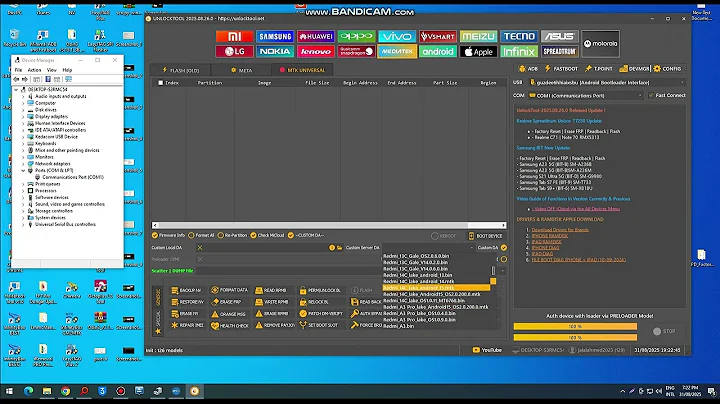Select the Android brand logo
This screenshot has height=404, width=720.
(x=438, y=51)
